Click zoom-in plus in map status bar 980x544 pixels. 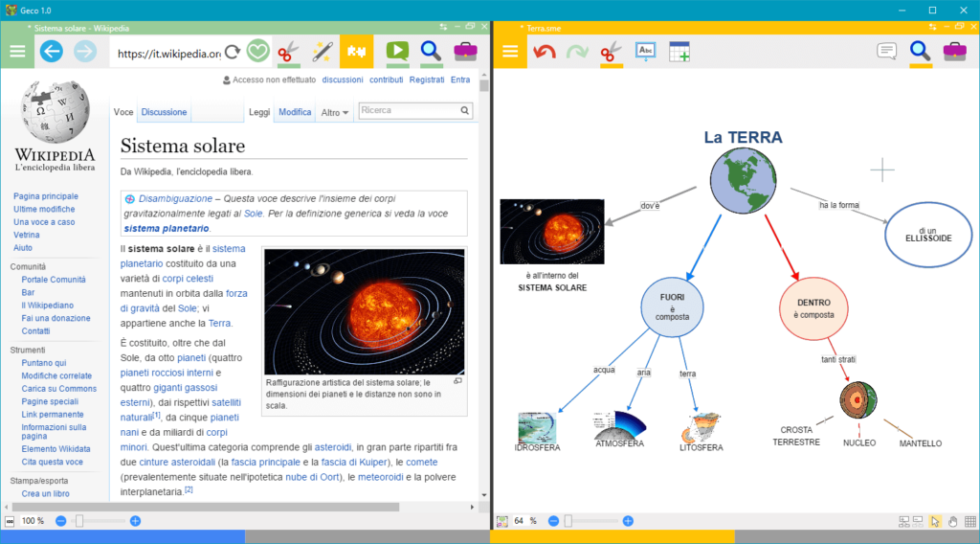point(628,521)
